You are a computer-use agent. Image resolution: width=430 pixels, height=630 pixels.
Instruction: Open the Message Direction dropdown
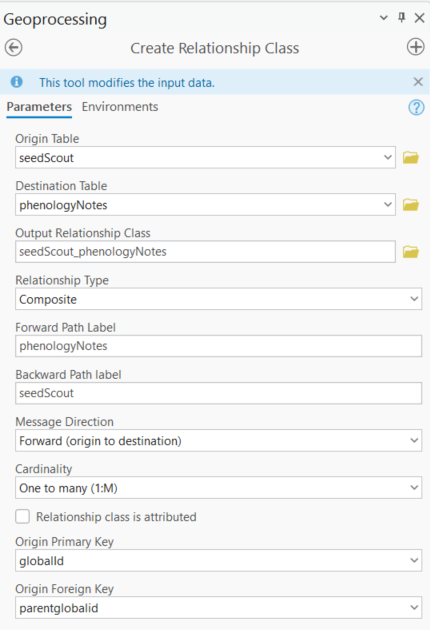(x=219, y=440)
